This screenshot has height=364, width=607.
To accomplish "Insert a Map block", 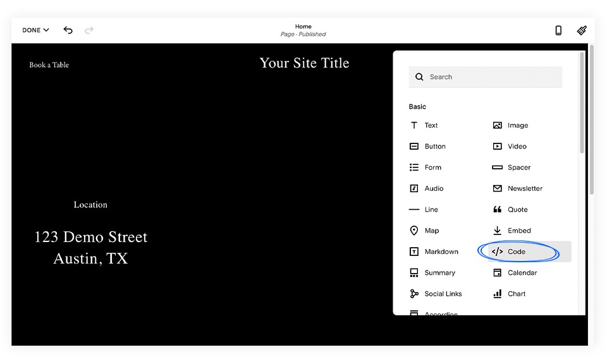I will click(430, 230).
